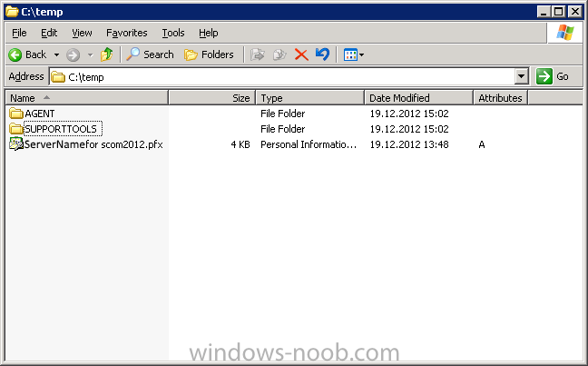This screenshot has height=366, width=588.
Task: Click the Back arrow icon
Action: (x=15, y=54)
